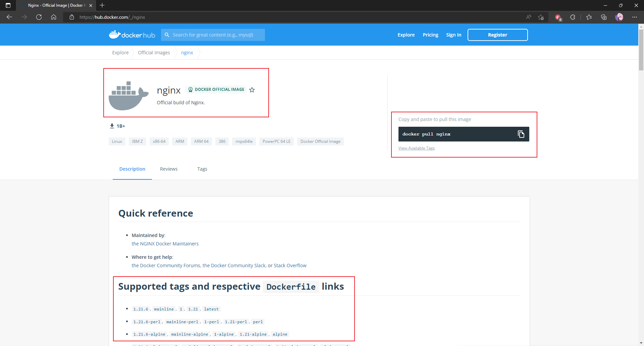Viewport: 644px width, 346px height.
Task: Switch to the Tags tab
Action: pos(202,169)
